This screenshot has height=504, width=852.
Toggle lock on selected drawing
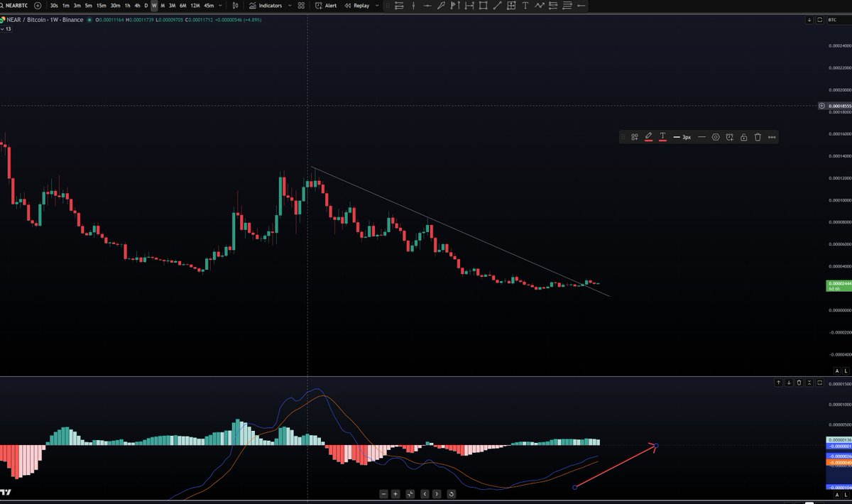pos(743,137)
